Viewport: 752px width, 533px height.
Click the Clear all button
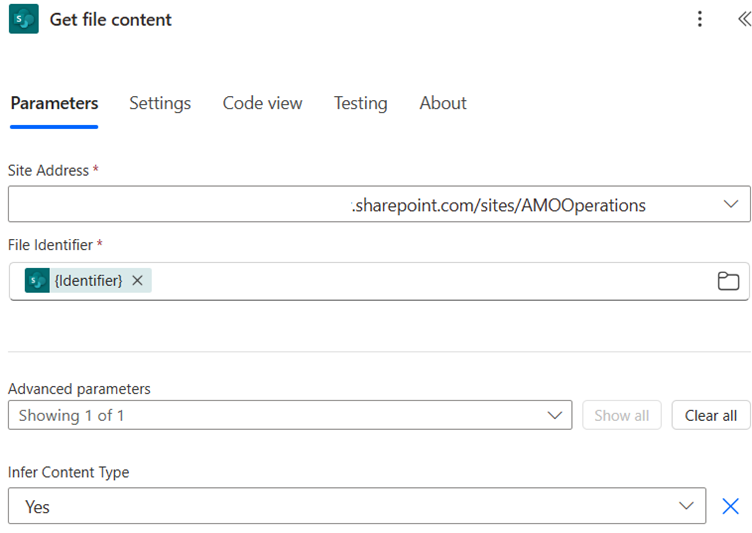pos(711,415)
